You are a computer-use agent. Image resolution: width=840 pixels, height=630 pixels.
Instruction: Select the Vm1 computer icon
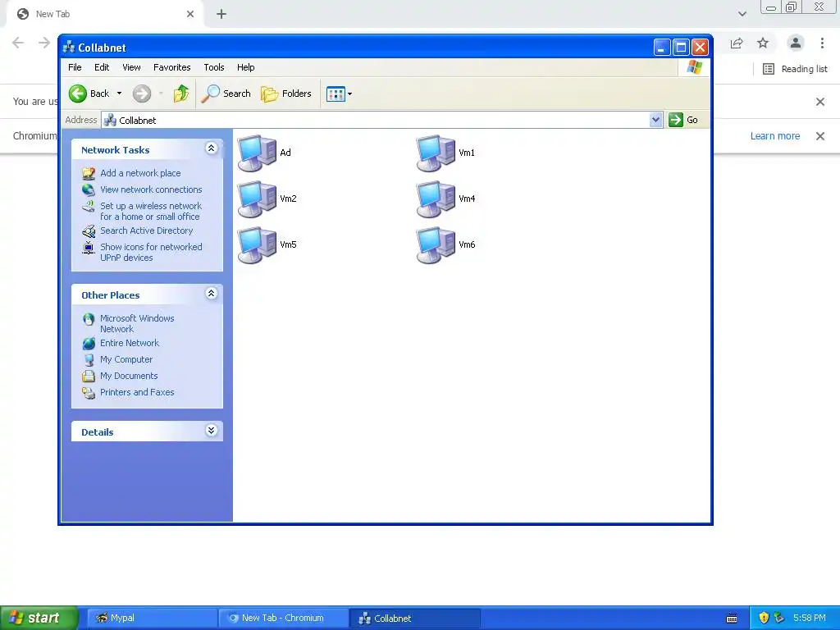pos(436,153)
